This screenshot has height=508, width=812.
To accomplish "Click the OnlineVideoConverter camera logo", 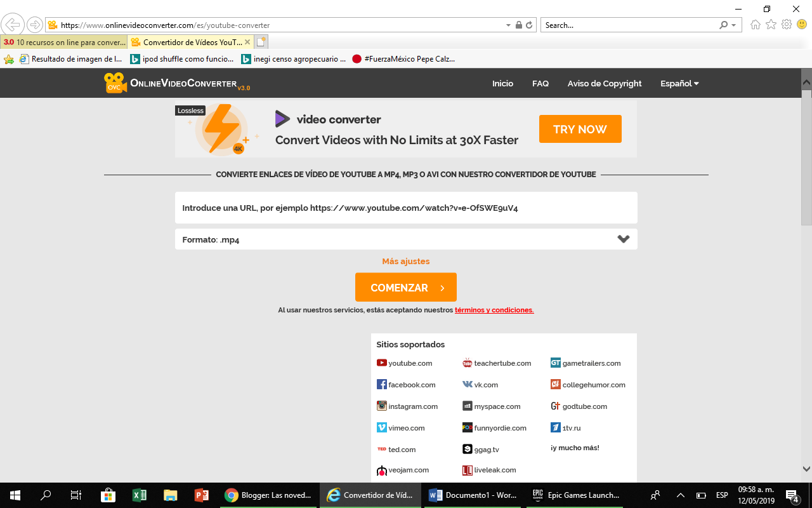I will [115, 83].
